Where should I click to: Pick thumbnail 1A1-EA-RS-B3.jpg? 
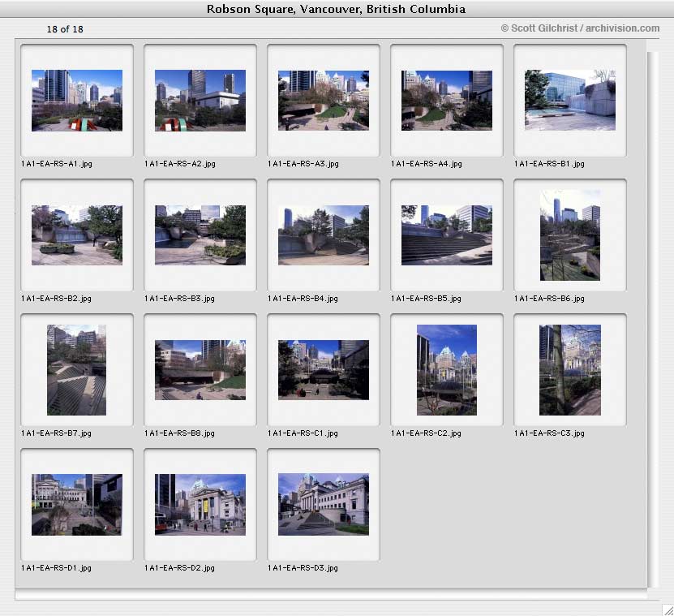(200, 235)
